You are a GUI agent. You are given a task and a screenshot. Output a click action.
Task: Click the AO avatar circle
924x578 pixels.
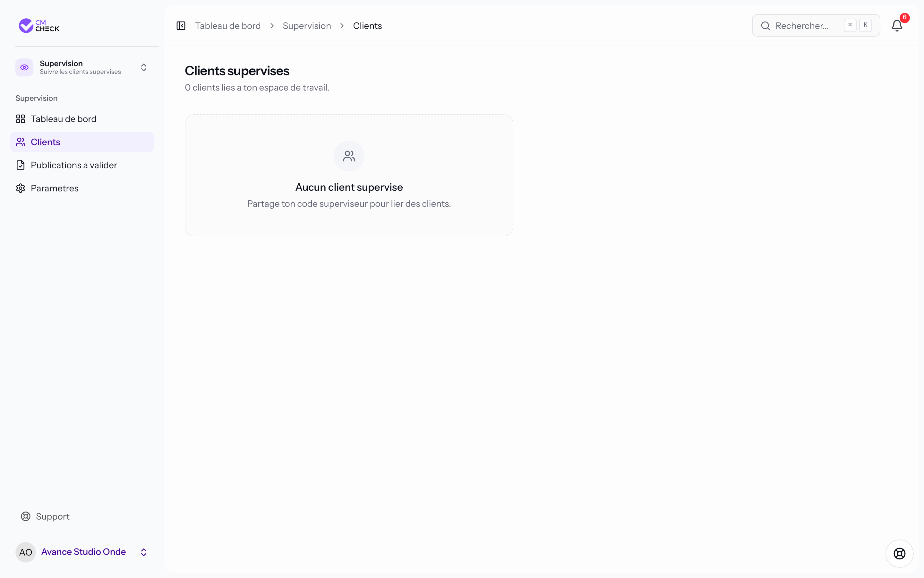[x=26, y=552]
